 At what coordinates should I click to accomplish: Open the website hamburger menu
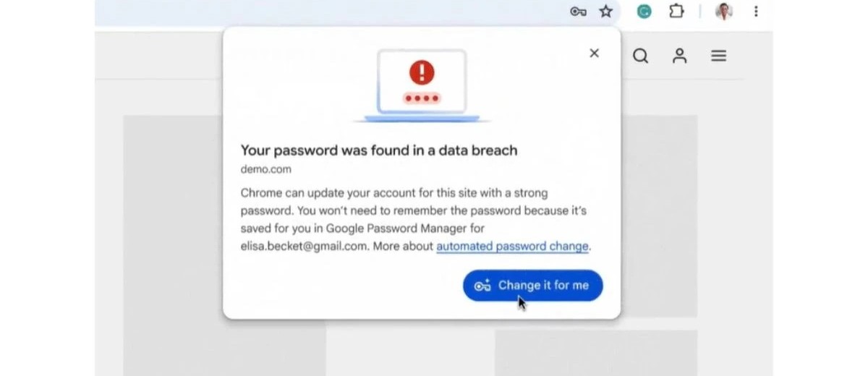point(718,56)
